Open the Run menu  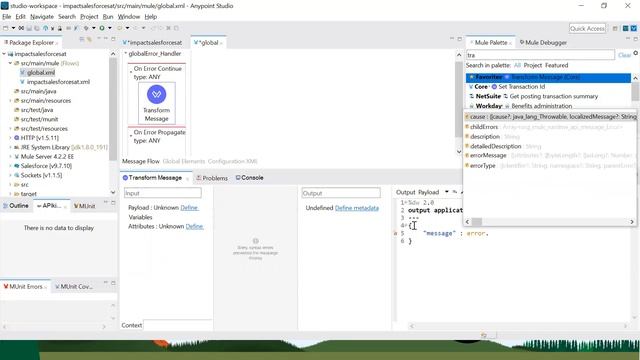[108, 17]
